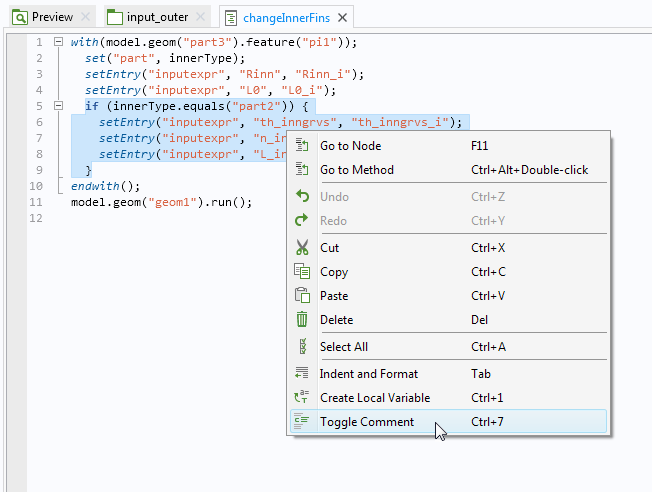This screenshot has width=652, height=492.
Task: Close the input_outer tab
Action: [200, 18]
